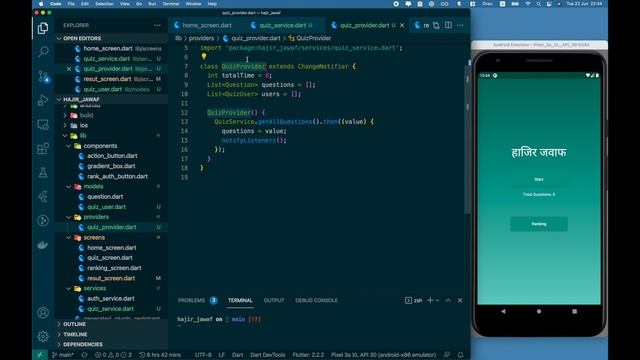Expand the ios folder
This screenshot has width=640, height=360.
pos(84,125)
